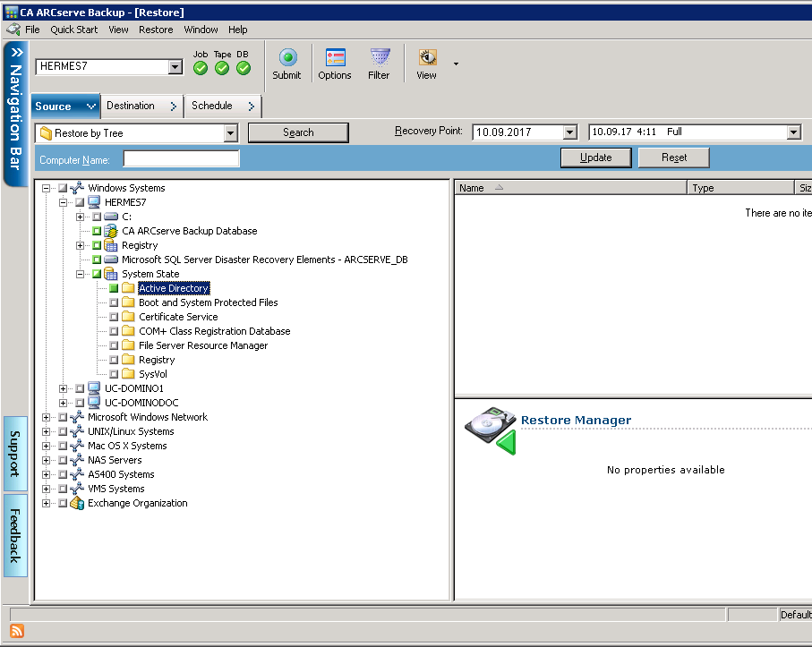Expand the UC-DOMINODOC node
812x647 pixels.
point(63,403)
